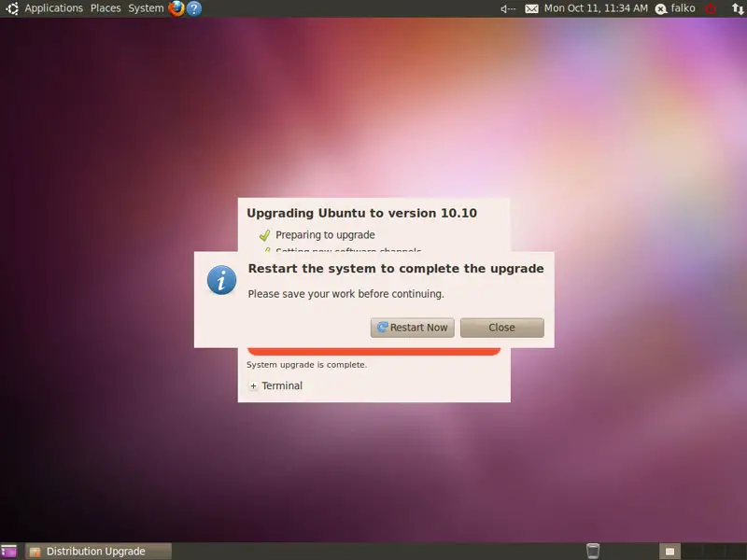The height and width of the screenshot is (560, 747).
Task: Click the workspace switcher in bottom panel
Action: click(670, 552)
